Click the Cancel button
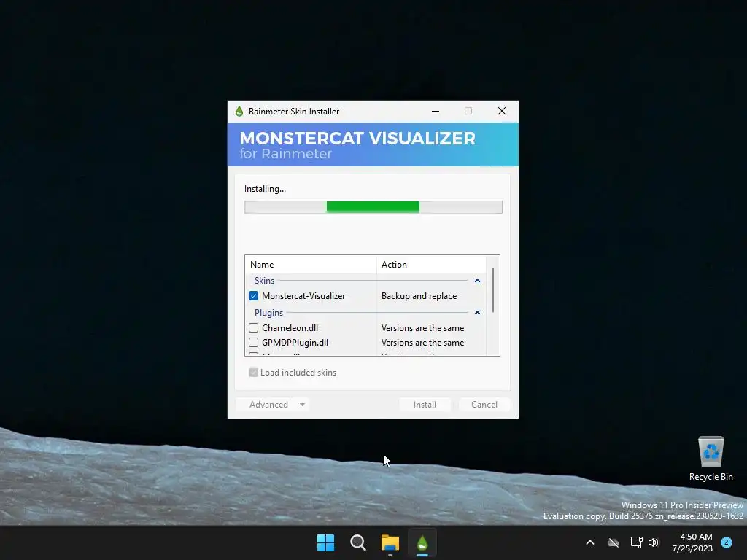 click(x=484, y=405)
